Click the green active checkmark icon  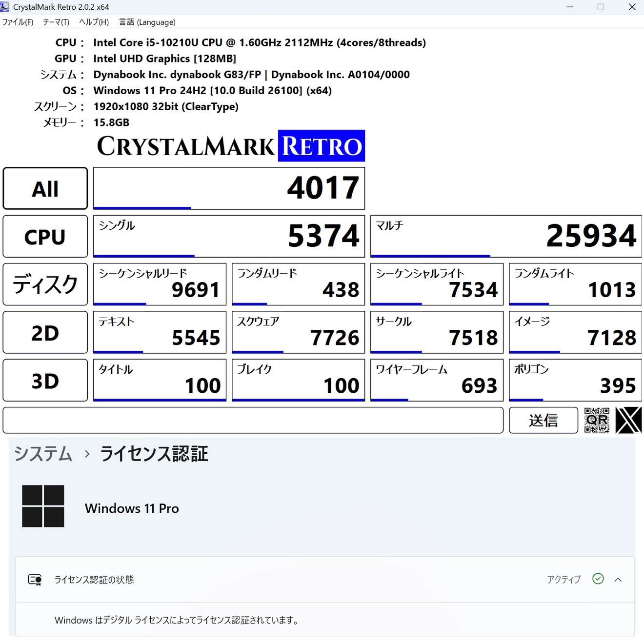[598, 579]
